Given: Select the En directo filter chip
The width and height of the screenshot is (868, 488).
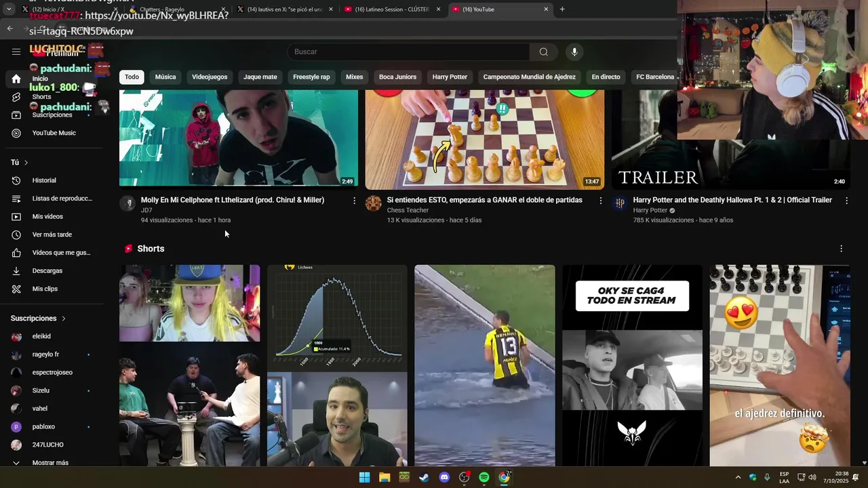Looking at the screenshot, I should (606, 77).
